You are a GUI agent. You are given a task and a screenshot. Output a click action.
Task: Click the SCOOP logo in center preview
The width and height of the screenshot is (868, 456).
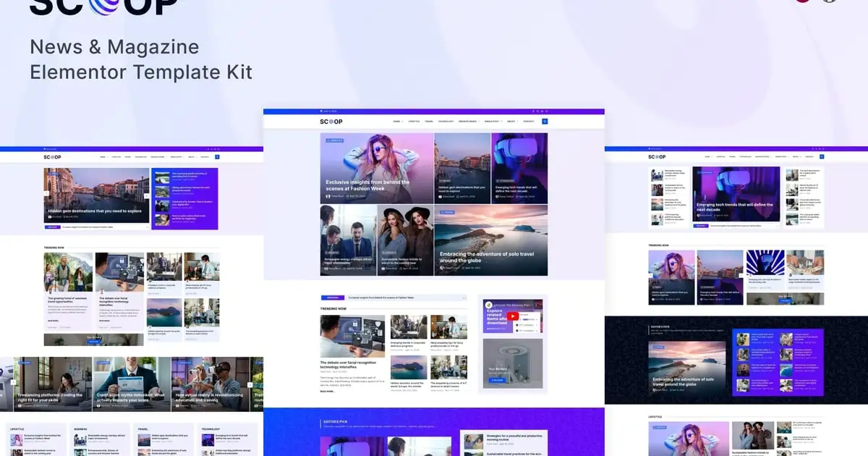pos(331,122)
